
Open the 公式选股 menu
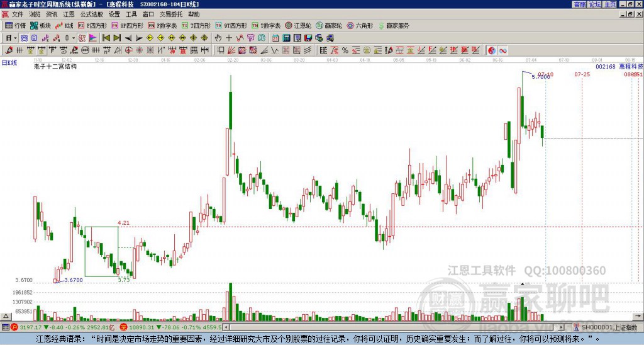tap(91, 14)
